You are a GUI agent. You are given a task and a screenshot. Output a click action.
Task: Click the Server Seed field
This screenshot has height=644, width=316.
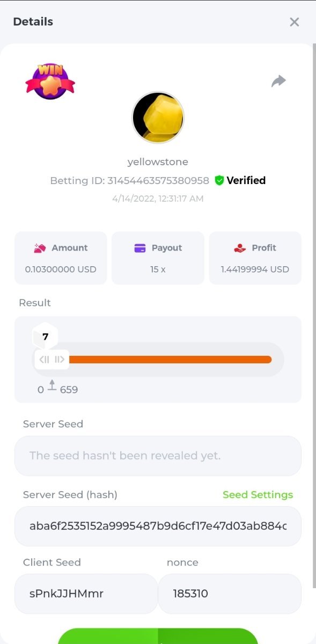(x=158, y=456)
